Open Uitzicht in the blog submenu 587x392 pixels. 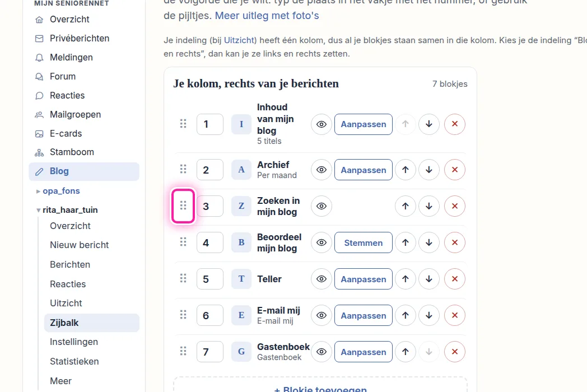click(92, 303)
